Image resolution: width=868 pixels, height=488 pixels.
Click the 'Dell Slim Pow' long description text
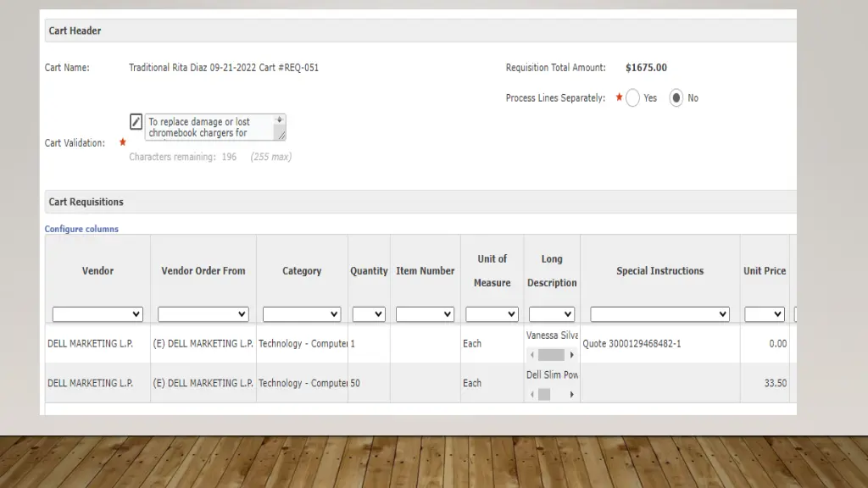[552, 374]
